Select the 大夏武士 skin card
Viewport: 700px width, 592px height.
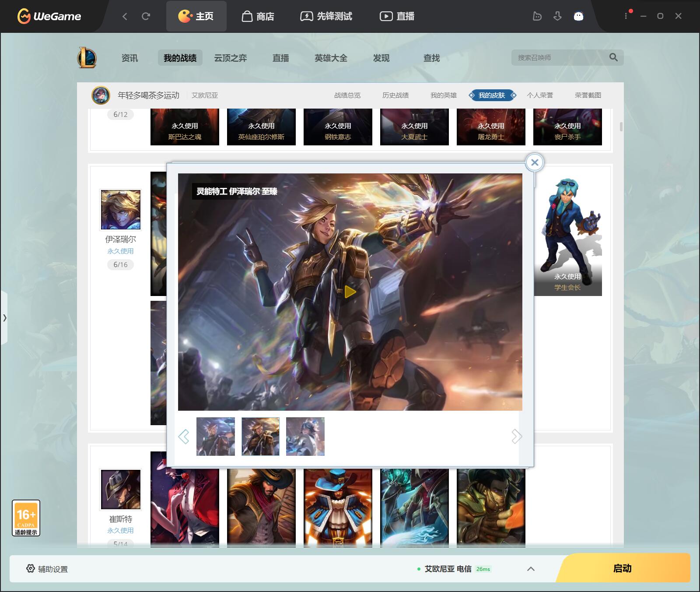point(414,127)
